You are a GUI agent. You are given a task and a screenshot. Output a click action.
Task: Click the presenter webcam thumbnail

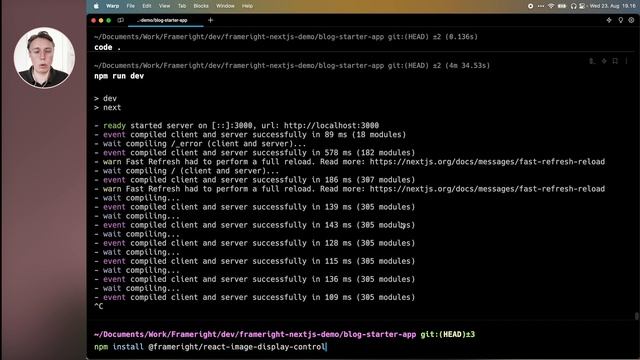tap(44, 58)
